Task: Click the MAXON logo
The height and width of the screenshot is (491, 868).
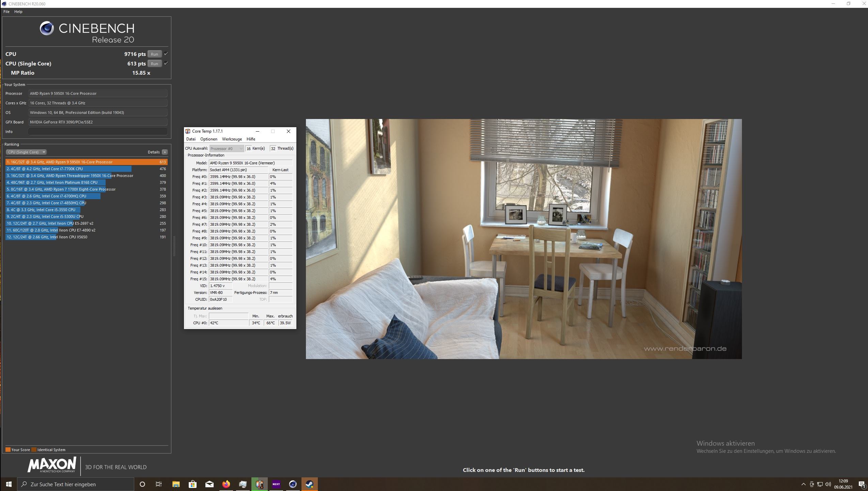Action: pyautogui.click(x=51, y=465)
